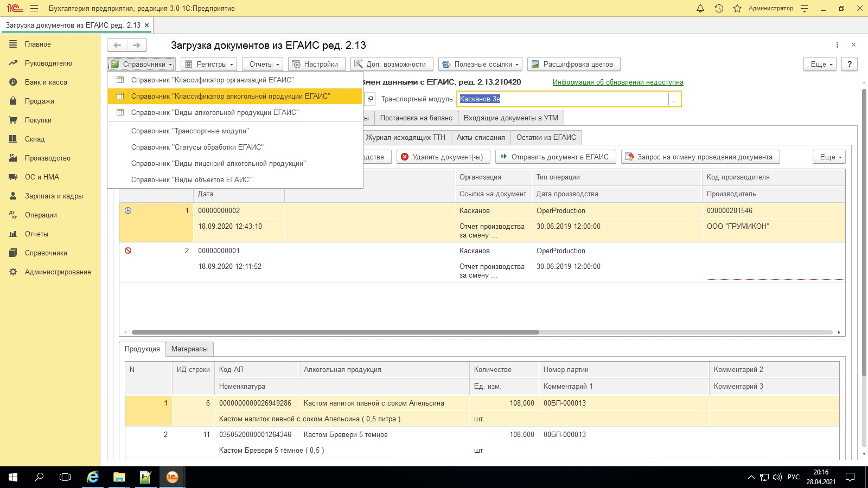The height and width of the screenshot is (488, 868).
Task: Select Виды лицензий алкогольной продукции item
Action: (235, 163)
